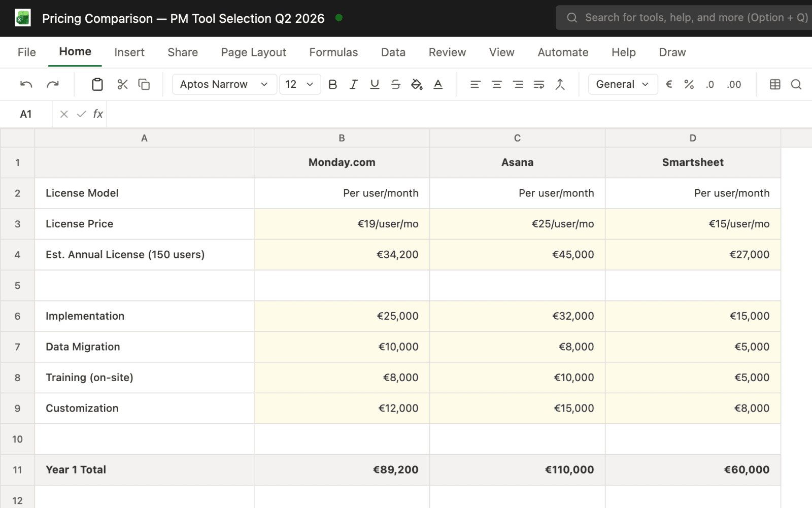Image resolution: width=812 pixels, height=508 pixels.
Task: Click the format as table icon
Action: click(x=775, y=84)
